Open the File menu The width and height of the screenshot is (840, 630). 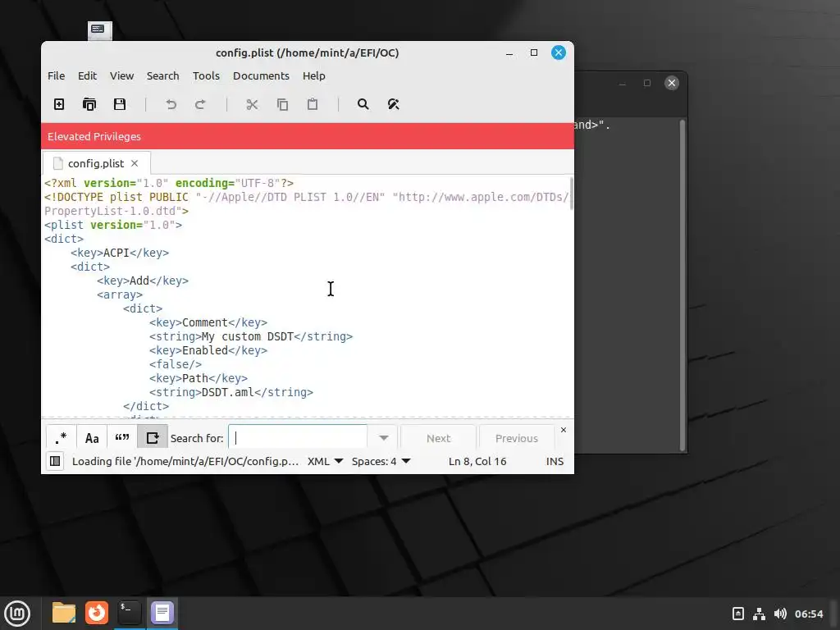(x=57, y=75)
